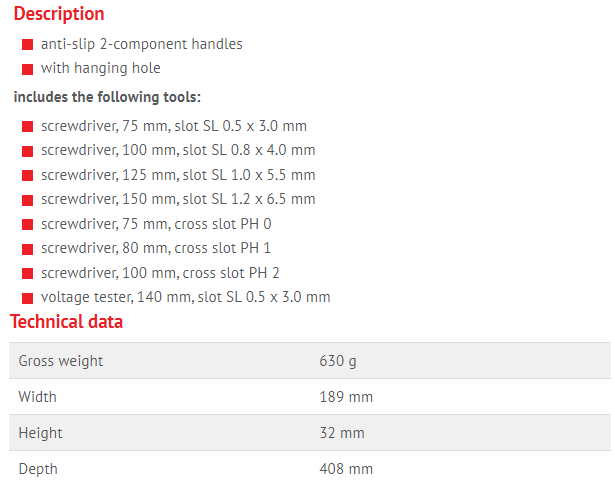This screenshot has width=615, height=484.
Task: Click "includes the following tools:" label
Action: (x=107, y=97)
